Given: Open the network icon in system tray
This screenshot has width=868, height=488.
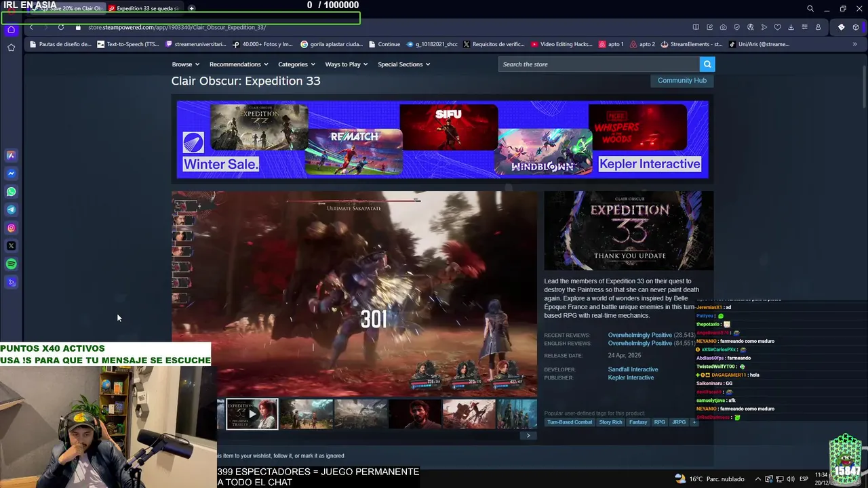Looking at the screenshot, I should [780, 479].
